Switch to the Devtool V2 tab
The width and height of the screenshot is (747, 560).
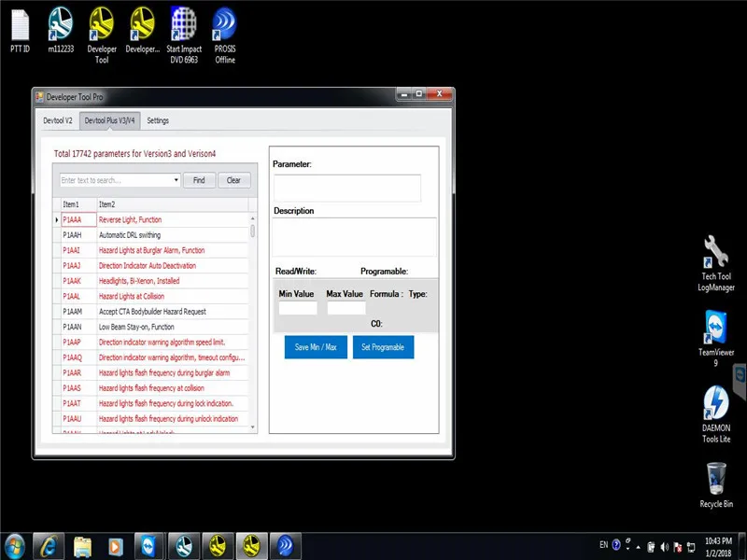[58, 120]
